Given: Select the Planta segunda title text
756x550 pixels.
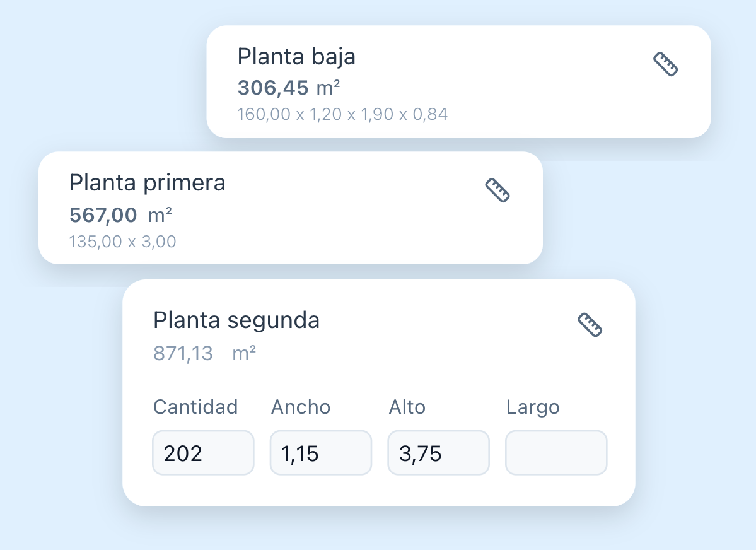Looking at the screenshot, I should [236, 320].
